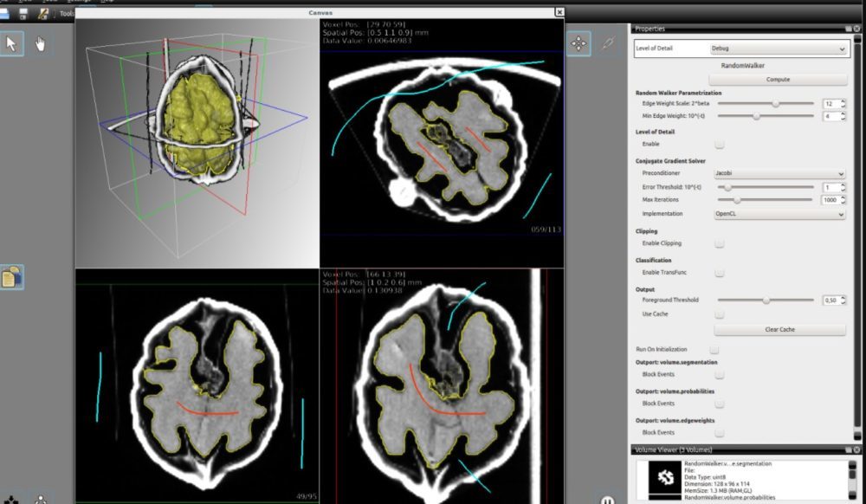Screen dimensions: 866x504
Task: Select the hand pan tool
Action: [40, 43]
